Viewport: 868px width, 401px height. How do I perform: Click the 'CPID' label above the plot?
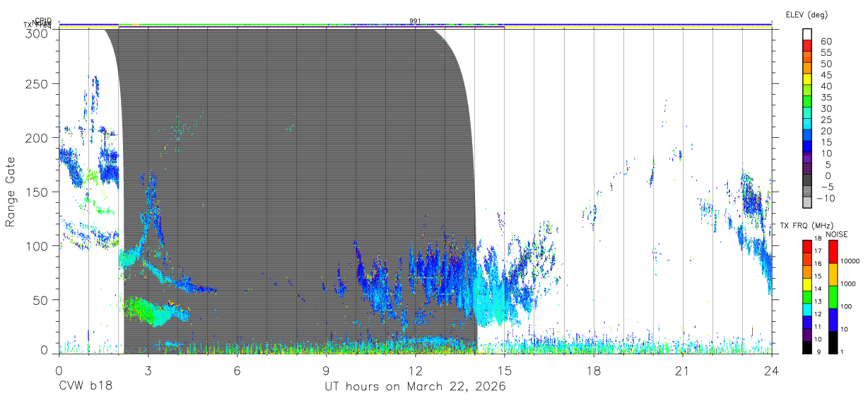[43, 21]
